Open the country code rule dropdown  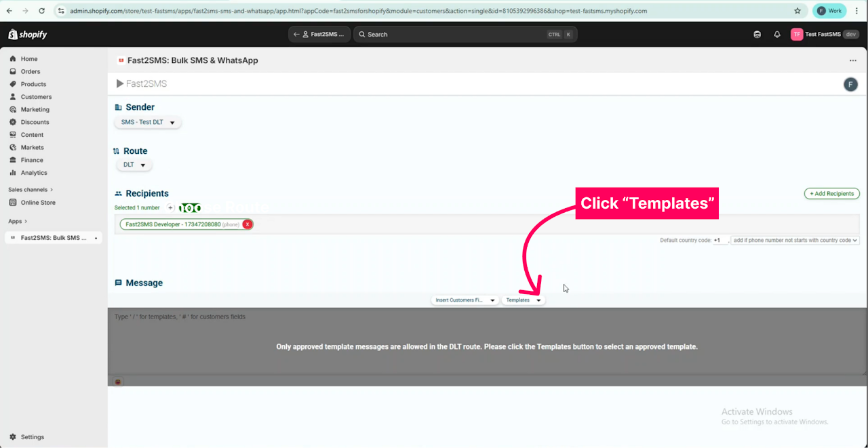pos(795,241)
